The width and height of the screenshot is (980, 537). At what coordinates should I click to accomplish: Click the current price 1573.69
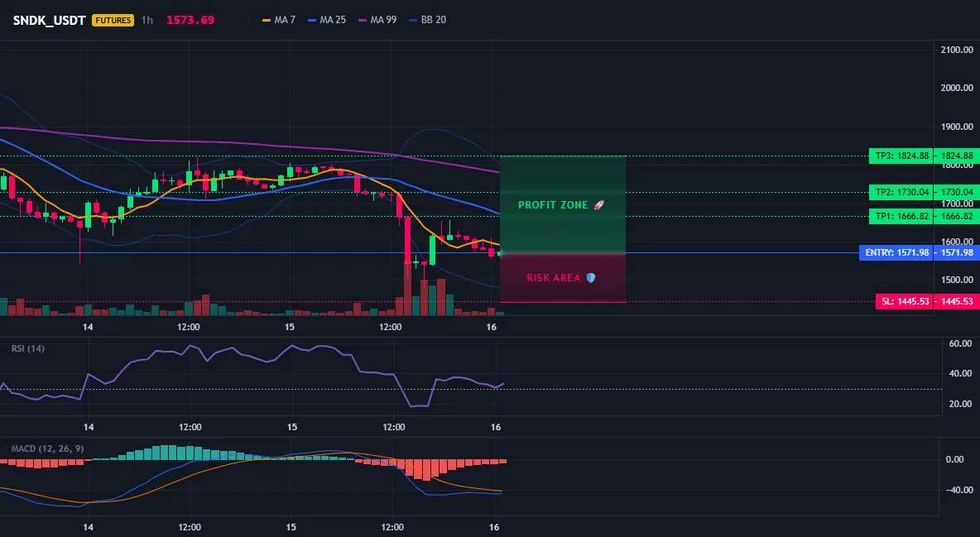coord(190,20)
